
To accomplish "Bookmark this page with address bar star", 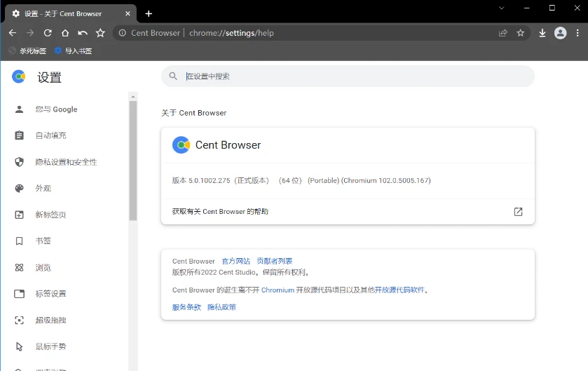I will point(521,33).
